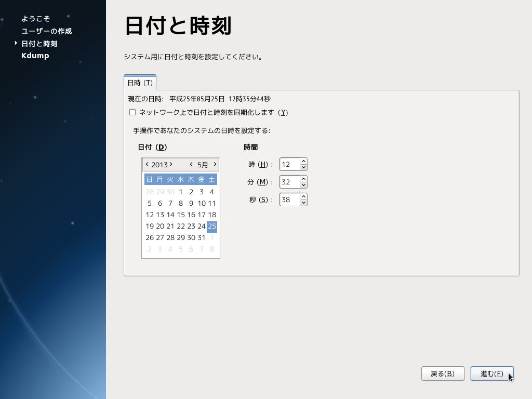Increase the seconds value with up arrow
The image size is (532, 399).
point(303,196)
